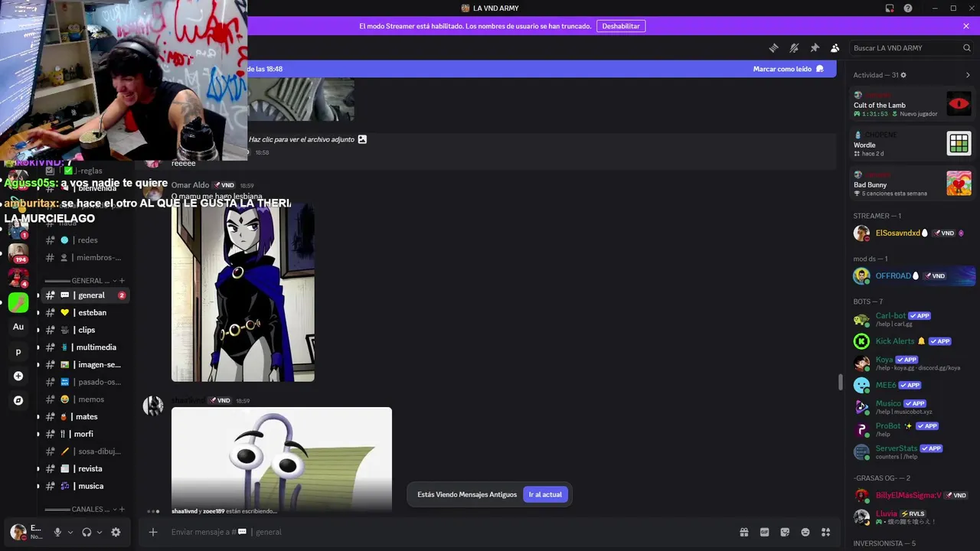Select the redes channel
The image size is (980, 551).
[86, 240]
